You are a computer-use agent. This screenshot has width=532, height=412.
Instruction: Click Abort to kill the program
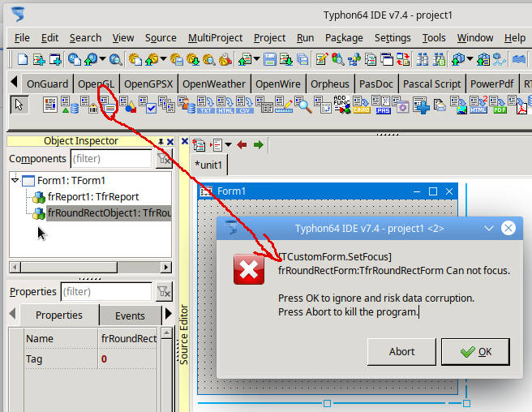401,352
